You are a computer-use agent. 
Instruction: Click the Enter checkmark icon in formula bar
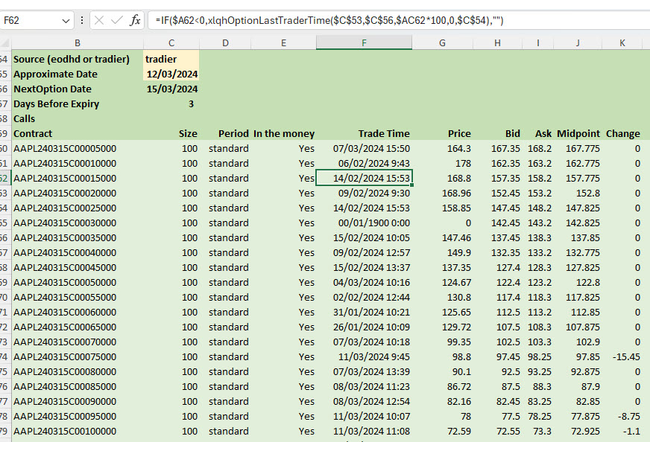(x=116, y=19)
